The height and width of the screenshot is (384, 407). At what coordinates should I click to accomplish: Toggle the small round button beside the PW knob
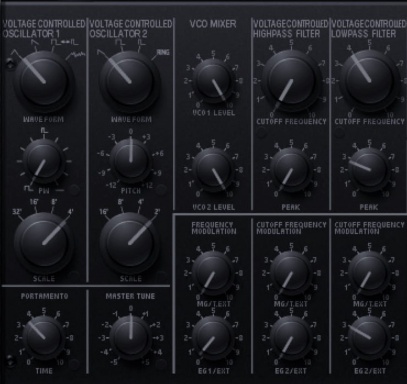[74, 190]
